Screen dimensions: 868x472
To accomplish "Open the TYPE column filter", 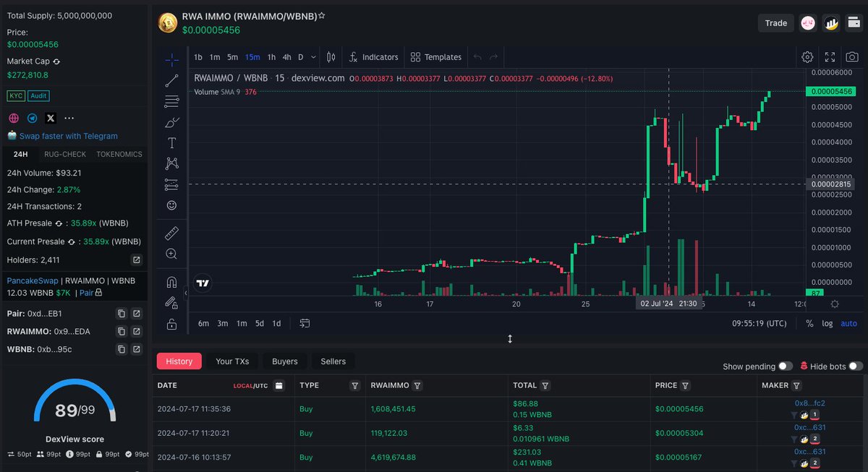I will (354, 386).
